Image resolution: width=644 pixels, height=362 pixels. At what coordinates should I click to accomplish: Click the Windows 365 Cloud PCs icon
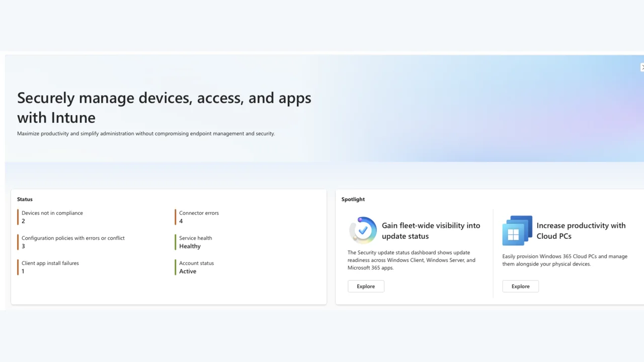517,230
